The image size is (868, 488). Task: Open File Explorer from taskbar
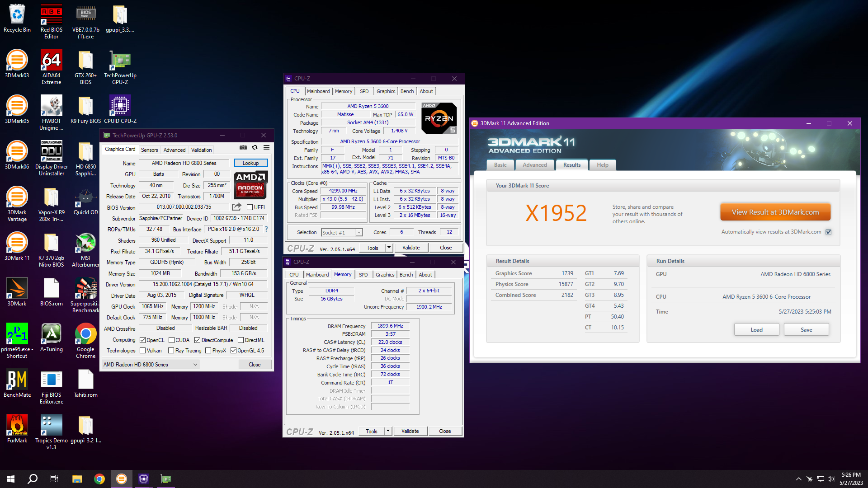click(x=77, y=479)
